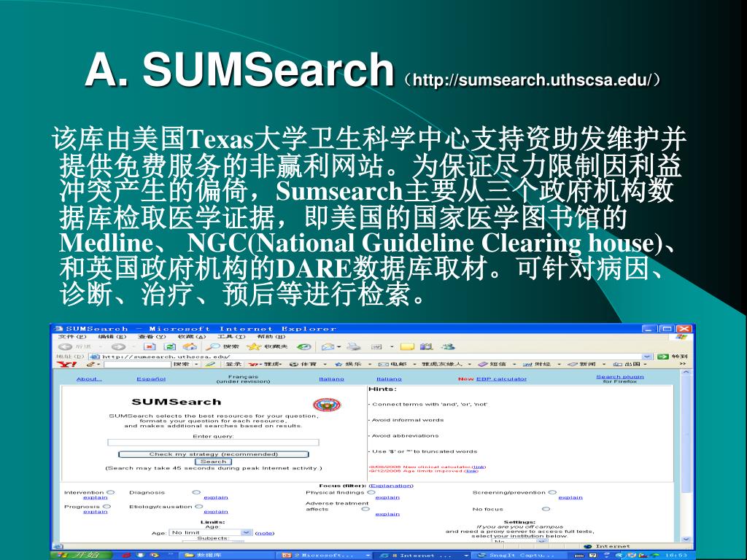Click the Age (note) link
Screen dimensions: 747x560
pyautogui.click(x=264, y=533)
